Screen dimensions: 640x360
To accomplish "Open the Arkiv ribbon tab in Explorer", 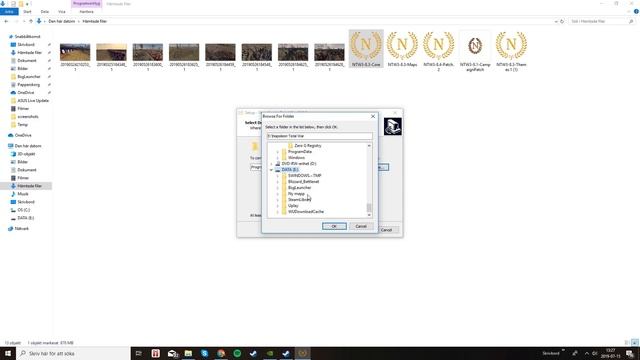I will click(x=9, y=12).
